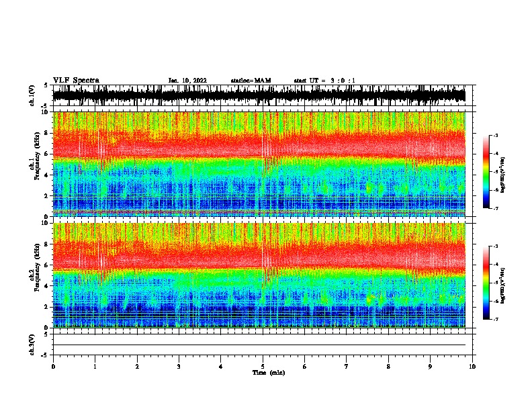Click the "-3" label on ch.2 color bar
532x411 pixels.
(x=496, y=246)
